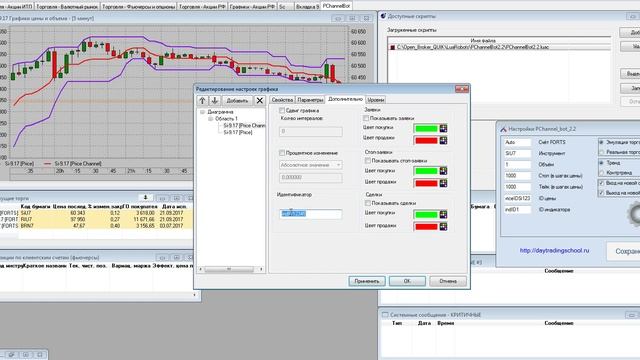Toggle Сдвиг графика checkbox
The height and width of the screenshot is (360, 640).
point(282,110)
